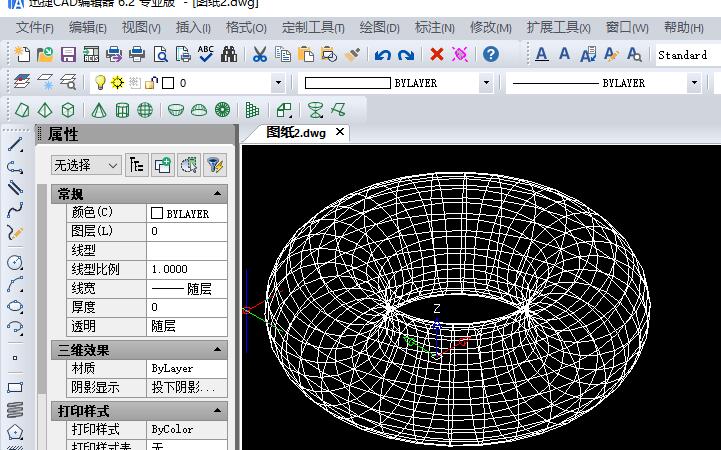
Task: Collapse the 打印样式 section
Action: 217,410
